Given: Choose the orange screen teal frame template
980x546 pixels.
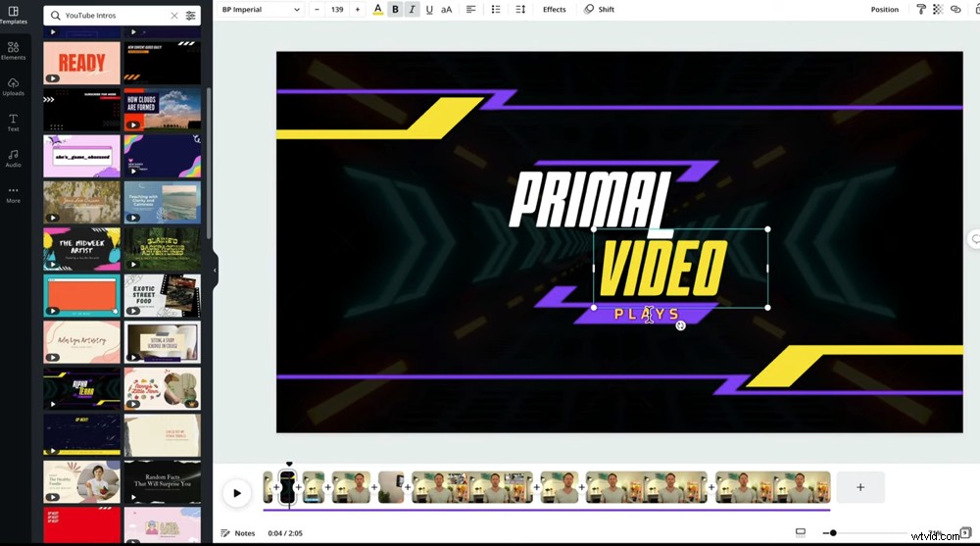Looking at the screenshot, I should coord(82,295).
